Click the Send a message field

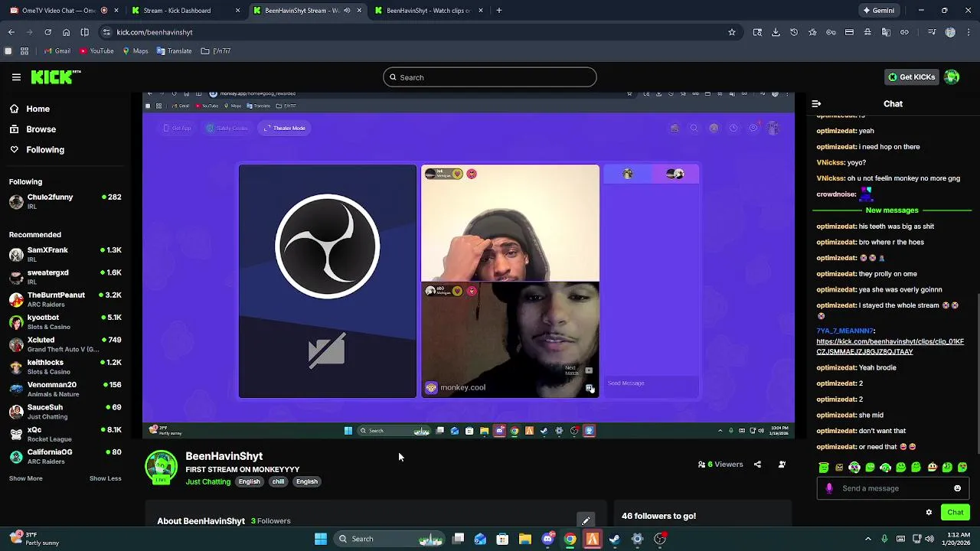point(892,488)
